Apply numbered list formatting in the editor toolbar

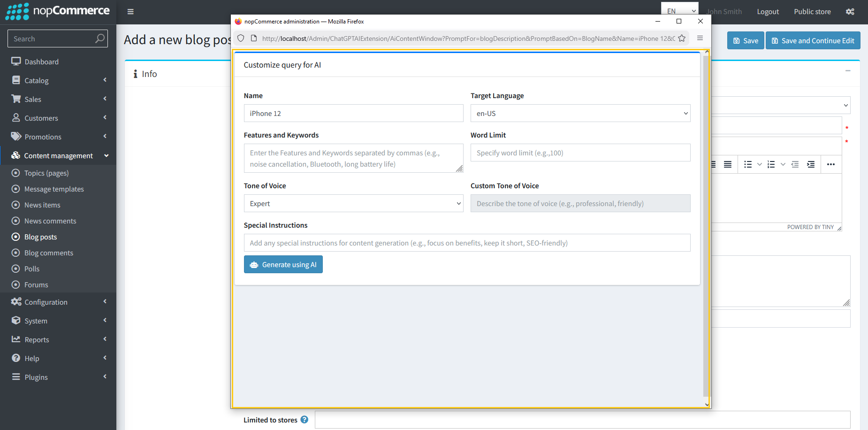[x=771, y=164]
